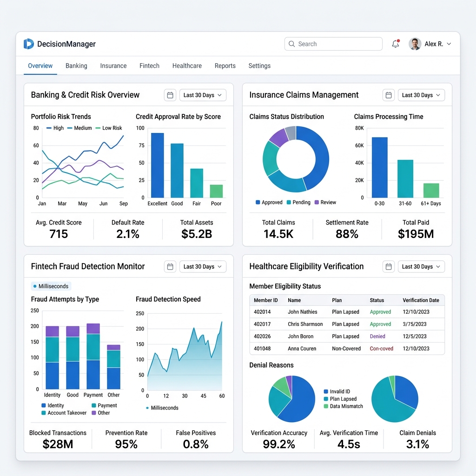Sort by Verification Date column header

[x=421, y=300]
